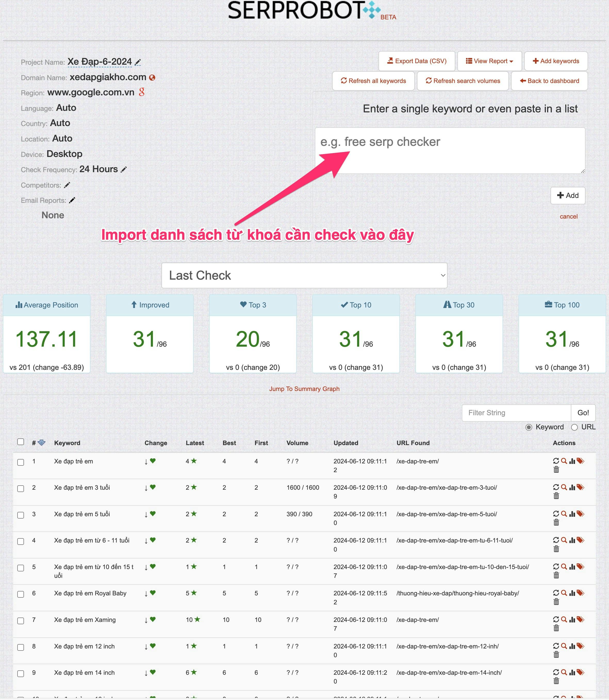Open the Last Check dropdown
The width and height of the screenshot is (609, 700).
tap(304, 276)
